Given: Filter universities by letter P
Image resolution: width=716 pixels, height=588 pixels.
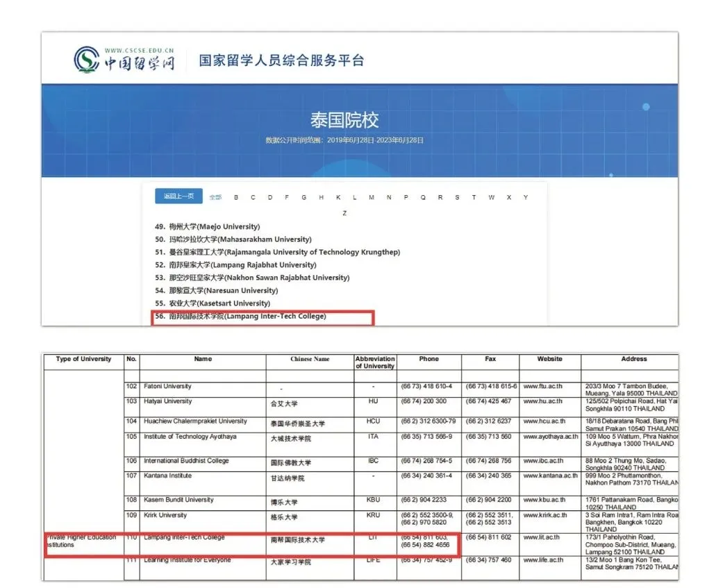Looking at the screenshot, I should pos(406,197).
